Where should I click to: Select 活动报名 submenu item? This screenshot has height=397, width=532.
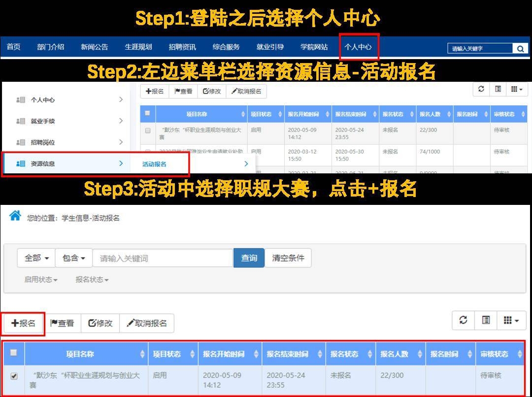[154, 164]
